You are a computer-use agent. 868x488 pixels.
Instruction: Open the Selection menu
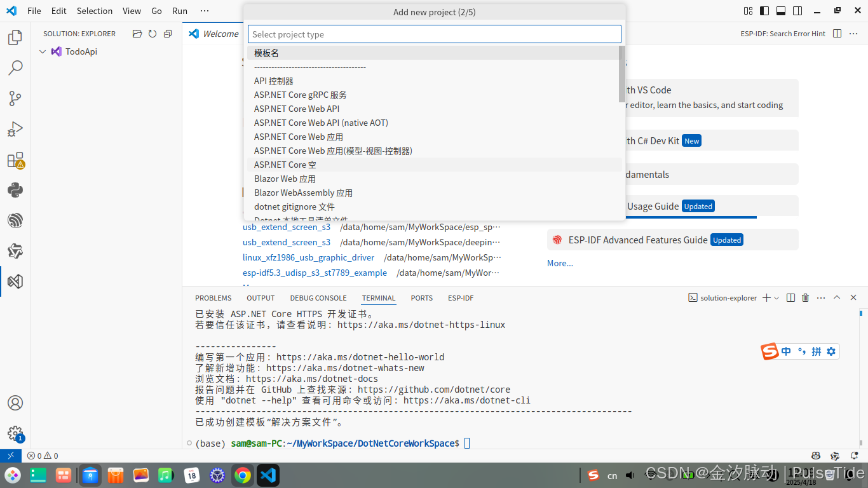pyautogui.click(x=95, y=11)
